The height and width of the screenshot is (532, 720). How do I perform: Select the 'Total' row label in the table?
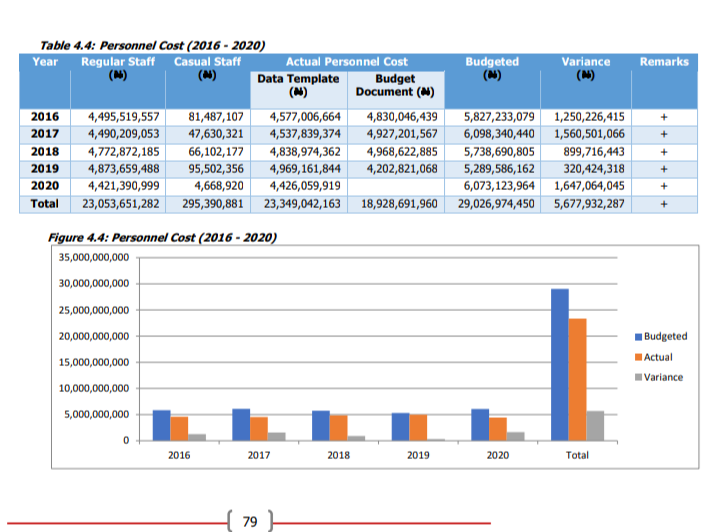pyautogui.click(x=45, y=203)
